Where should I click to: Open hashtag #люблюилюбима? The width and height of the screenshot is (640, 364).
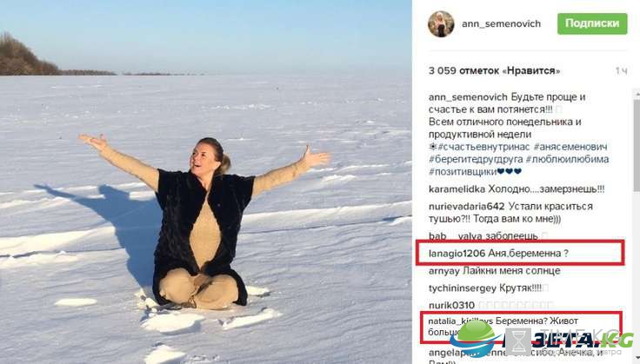[x=567, y=159]
